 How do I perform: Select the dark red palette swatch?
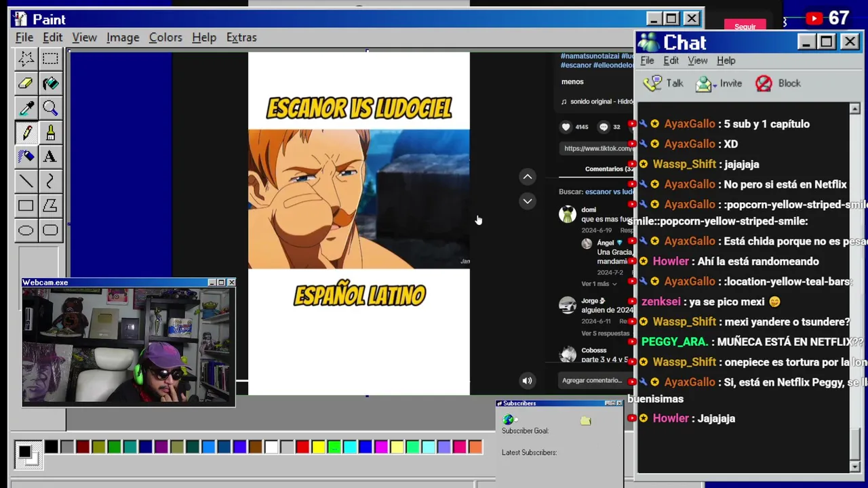click(83, 447)
